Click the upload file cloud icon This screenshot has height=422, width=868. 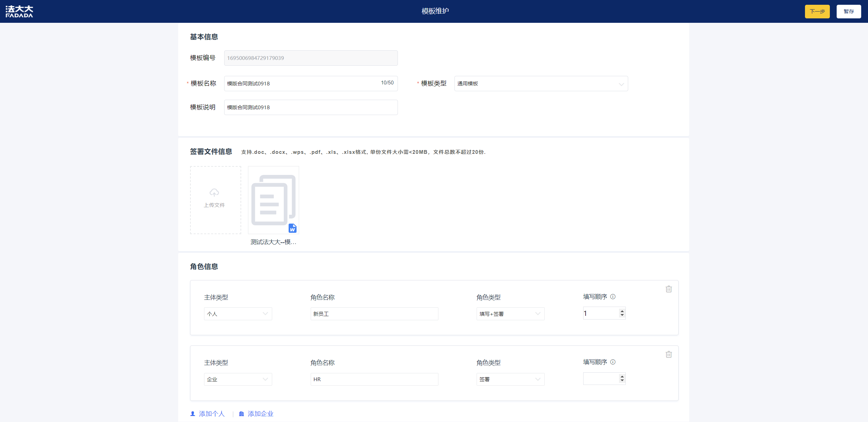(x=214, y=193)
